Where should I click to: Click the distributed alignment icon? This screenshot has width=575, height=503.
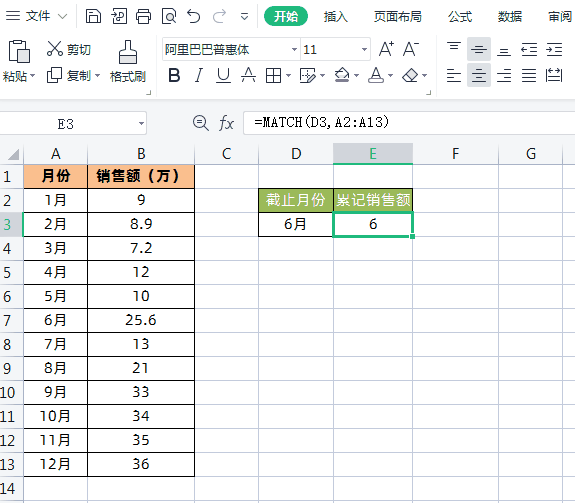point(554,75)
